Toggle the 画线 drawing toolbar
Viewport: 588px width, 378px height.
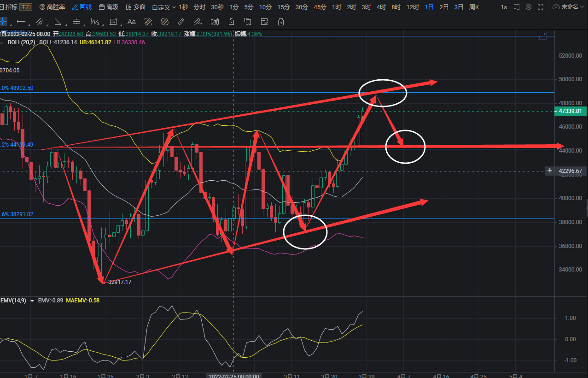point(82,7)
